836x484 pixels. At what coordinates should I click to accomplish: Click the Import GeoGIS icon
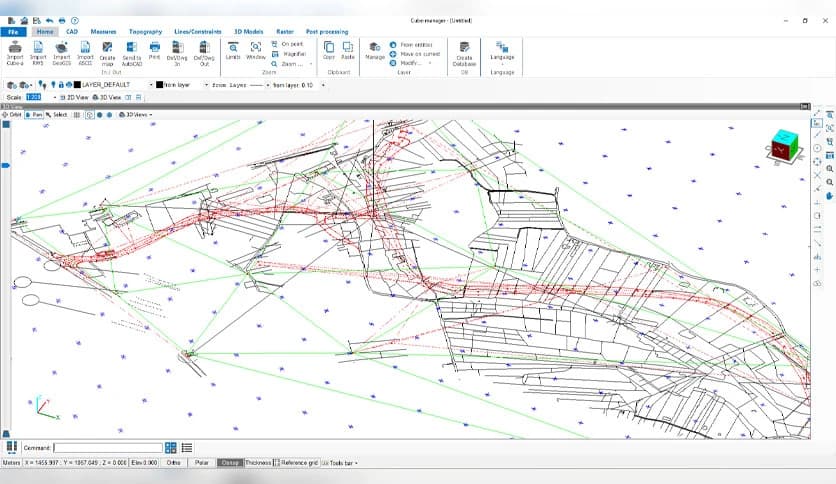[61, 54]
